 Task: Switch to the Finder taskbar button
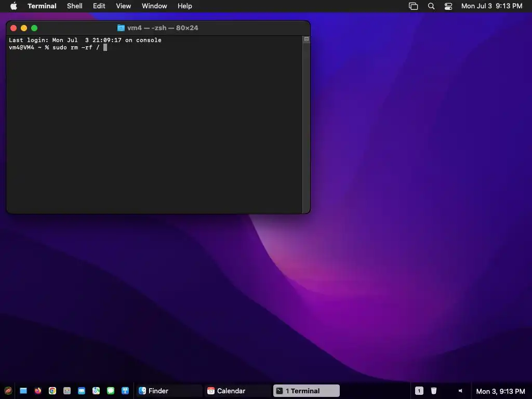pyautogui.click(x=169, y=391)
